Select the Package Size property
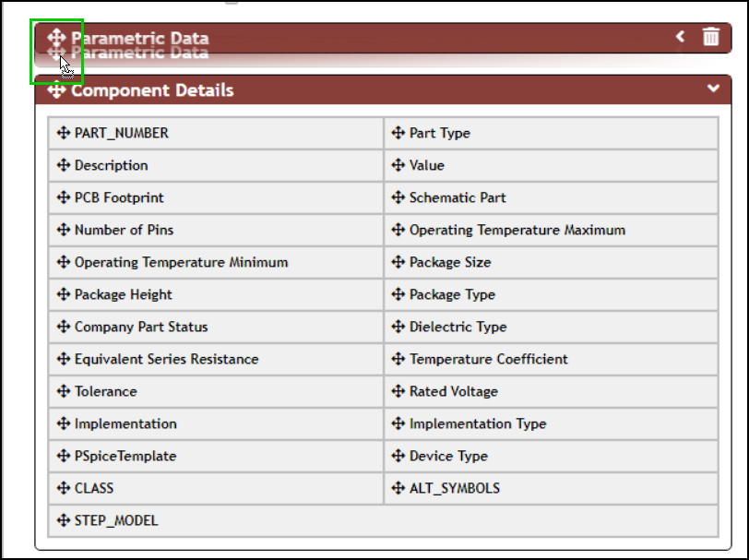The image size is (749, 560). tap(449, 262)
